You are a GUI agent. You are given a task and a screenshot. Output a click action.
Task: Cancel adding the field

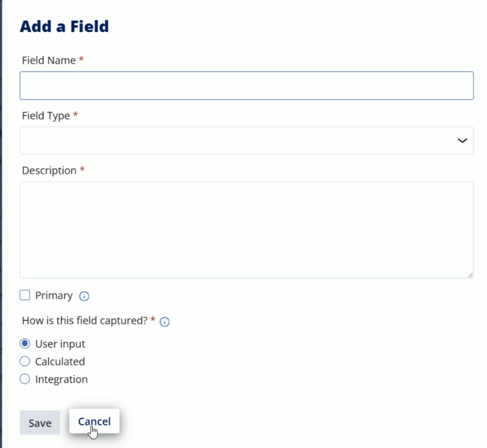pos(94,422)
